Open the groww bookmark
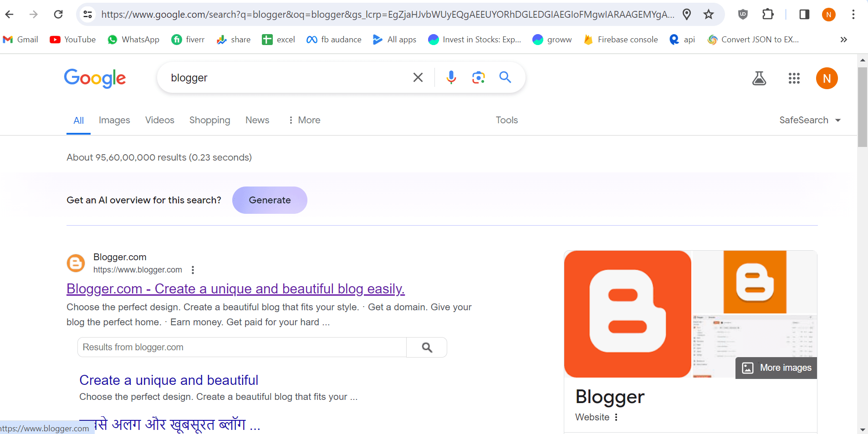The width and height of the screenshot is (868, 434). 552,40
